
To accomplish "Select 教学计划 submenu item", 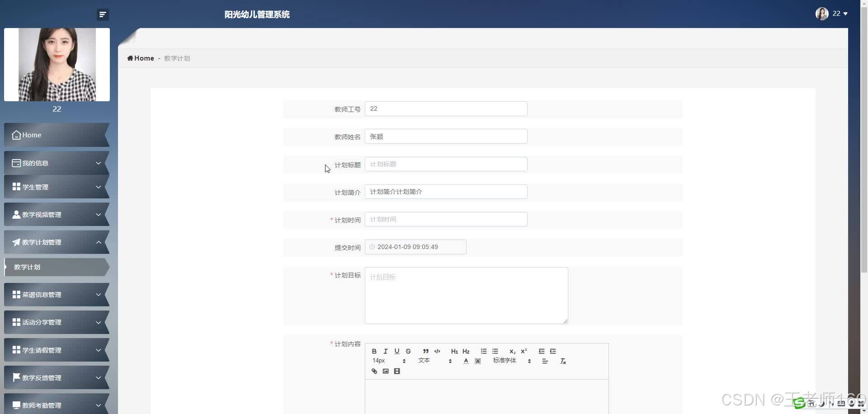I will [x=57, y=267].
